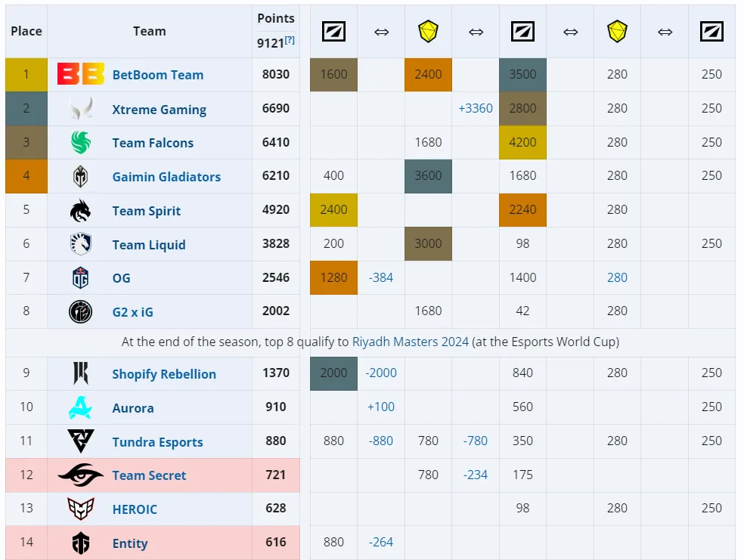Click the Gaimin Gladiators helmet logo
744x560 pixels.
81,176
